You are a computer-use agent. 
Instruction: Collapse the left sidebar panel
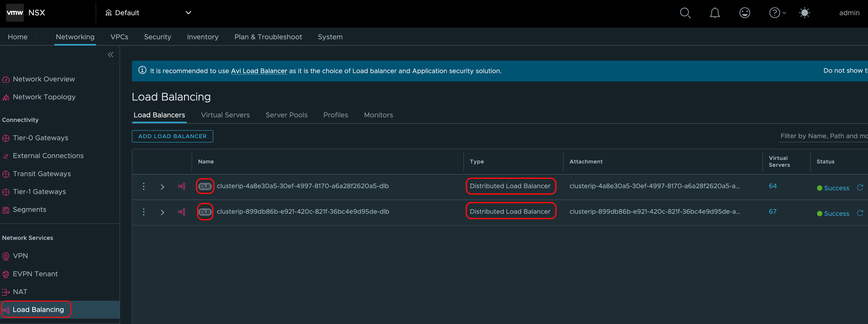point(110,55)
